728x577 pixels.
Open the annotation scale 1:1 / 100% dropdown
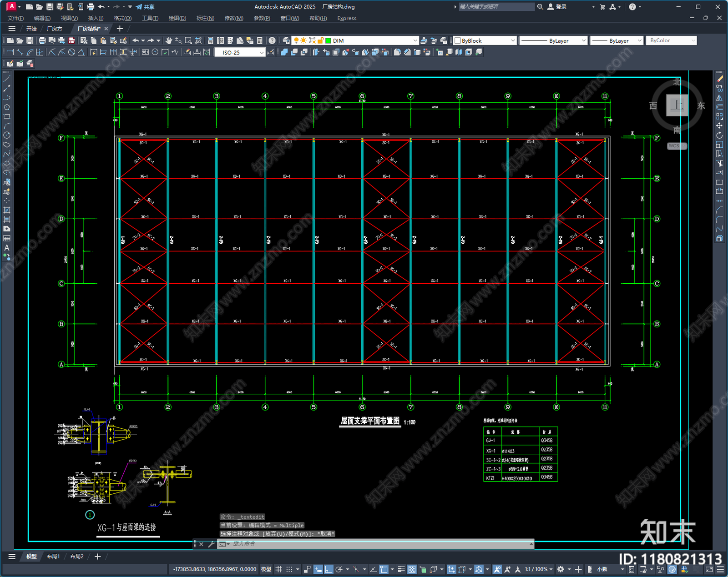[539, 569]
